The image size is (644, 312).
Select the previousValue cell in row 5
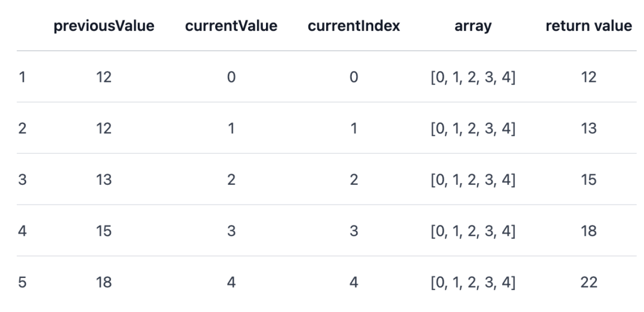point(104,282)
